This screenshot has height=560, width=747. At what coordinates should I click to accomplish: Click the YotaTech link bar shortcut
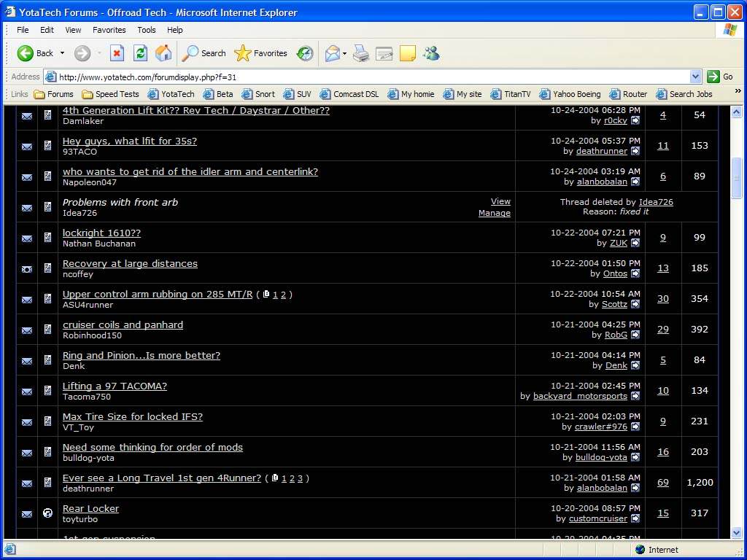tap(171, 94)
